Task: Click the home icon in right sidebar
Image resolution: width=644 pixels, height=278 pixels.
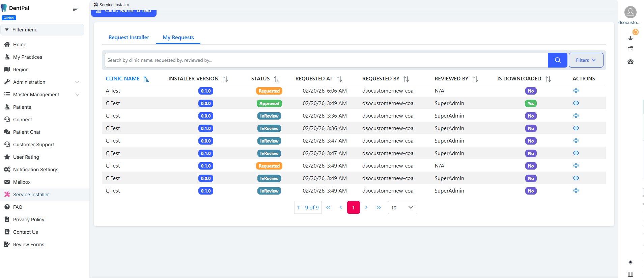Action: point(630,61)
